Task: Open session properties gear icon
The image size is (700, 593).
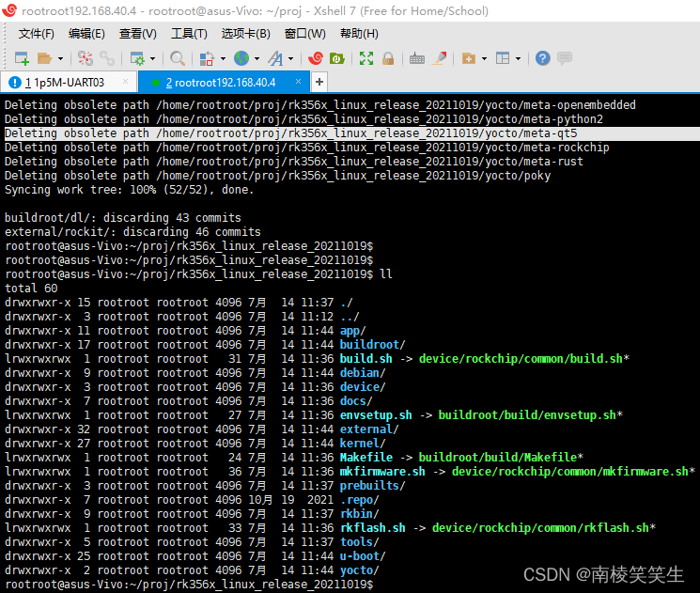Action: 137,58
